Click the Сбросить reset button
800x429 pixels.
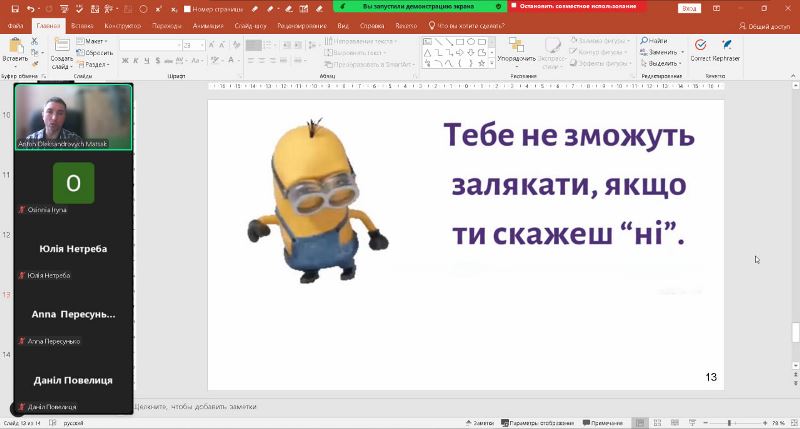click(x=95, y=53)
